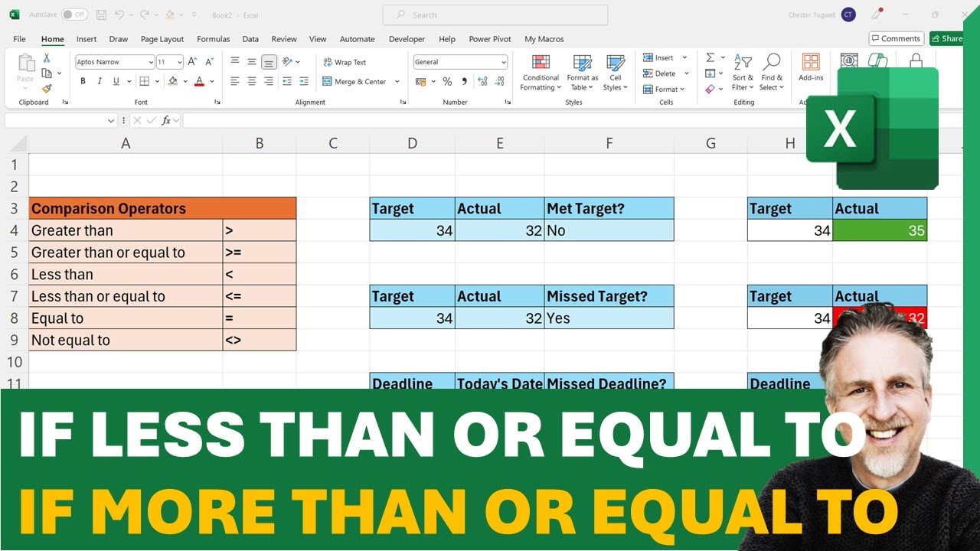Click the Add-ins button
This screenshot has height=551, width=980.
811,69
